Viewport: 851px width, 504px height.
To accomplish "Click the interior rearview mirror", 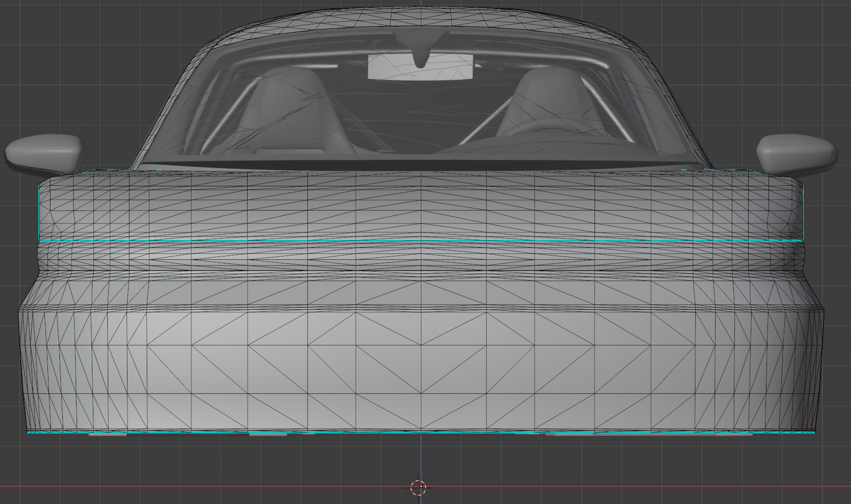I will 421,67.
